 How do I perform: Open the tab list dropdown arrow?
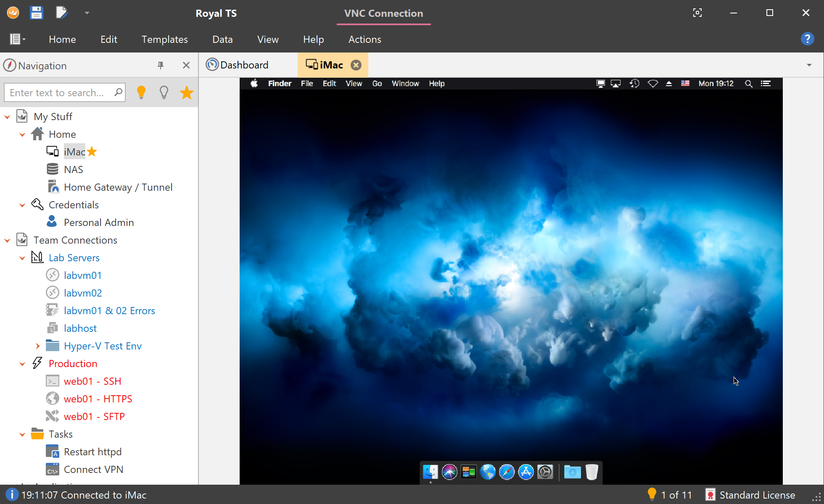(x=809, y=65)
